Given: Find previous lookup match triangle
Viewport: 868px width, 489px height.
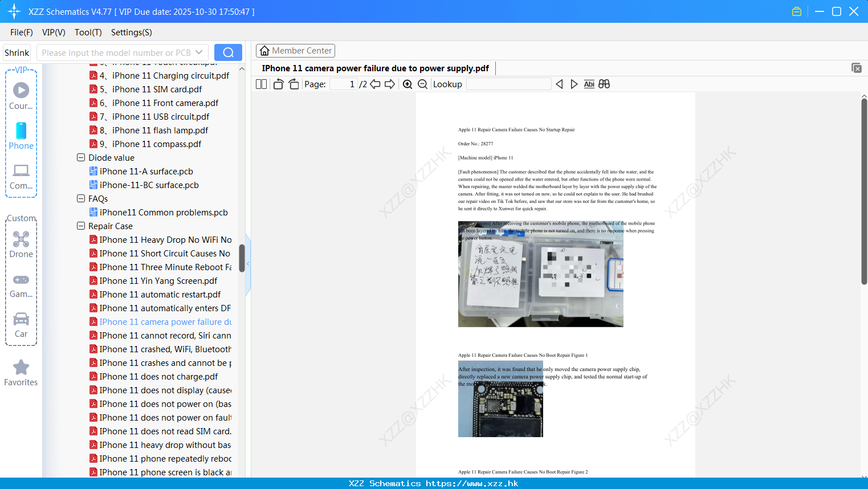Looking at the screenshot, I should point(559,84).
